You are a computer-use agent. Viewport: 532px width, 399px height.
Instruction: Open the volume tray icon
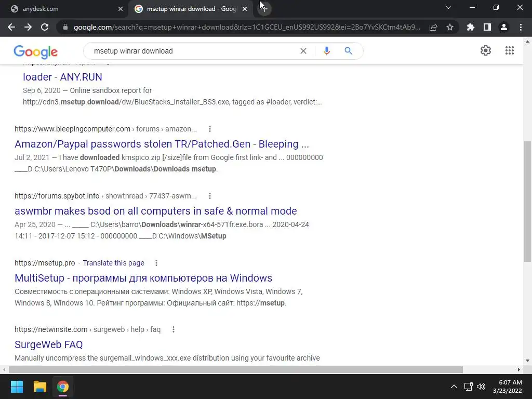click(x=481, y=387)
